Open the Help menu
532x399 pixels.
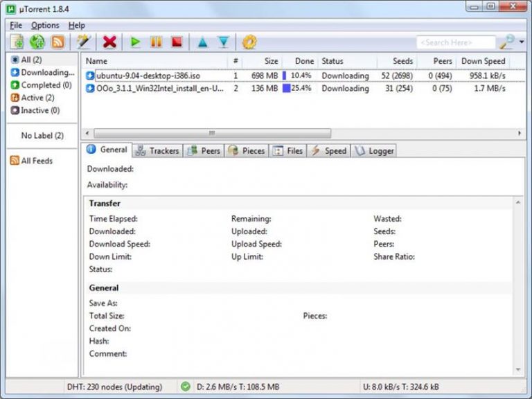(77, 26)
